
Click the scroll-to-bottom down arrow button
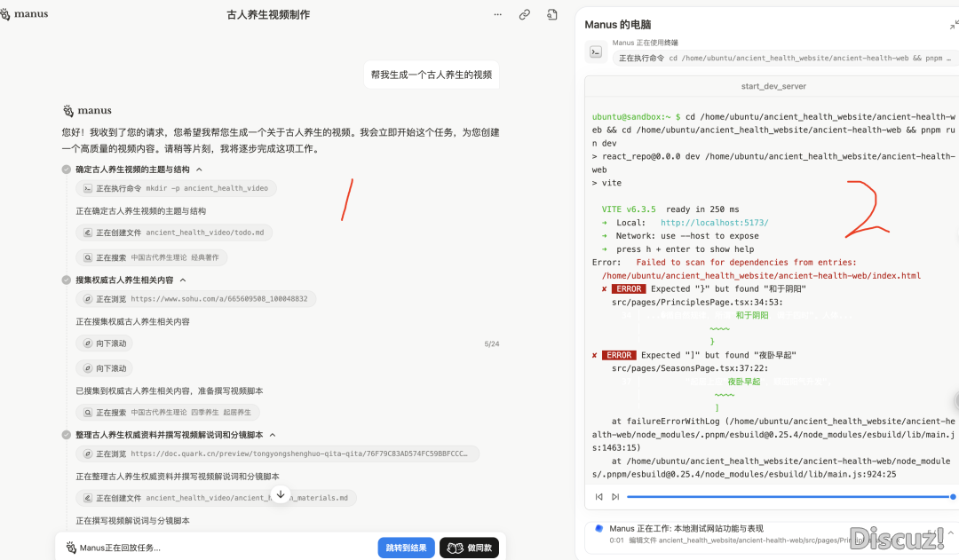point(281,494)
